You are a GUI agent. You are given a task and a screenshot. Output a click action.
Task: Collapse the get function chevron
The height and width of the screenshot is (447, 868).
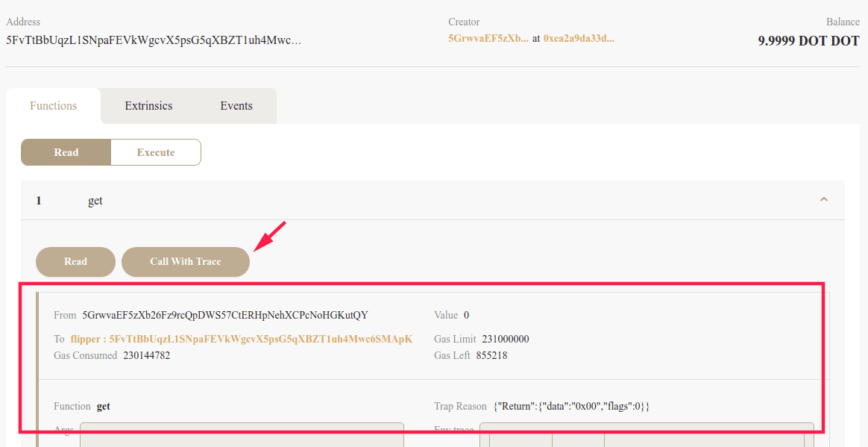[823, 200]
